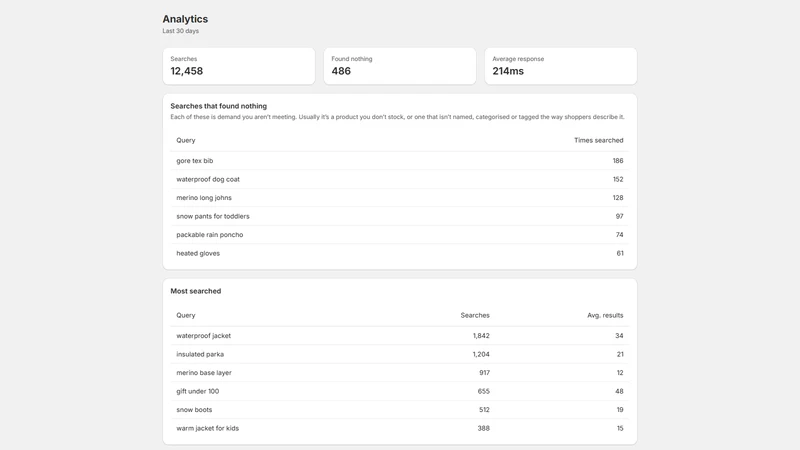800x450 pixels.
Task: Select the 'insulated parka' query
Action: click(x=200, y=354)
